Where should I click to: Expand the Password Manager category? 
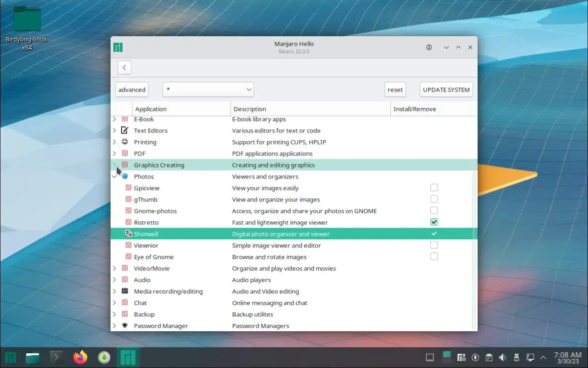coord(114,326)
